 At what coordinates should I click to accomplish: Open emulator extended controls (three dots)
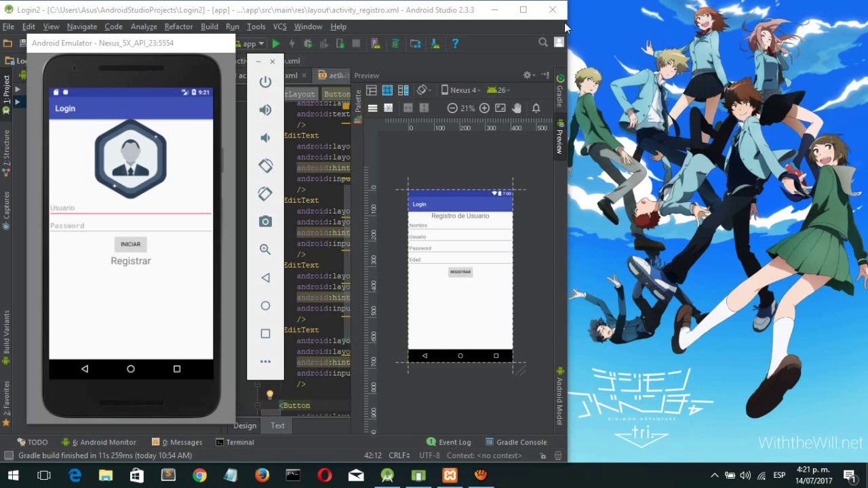265,361
